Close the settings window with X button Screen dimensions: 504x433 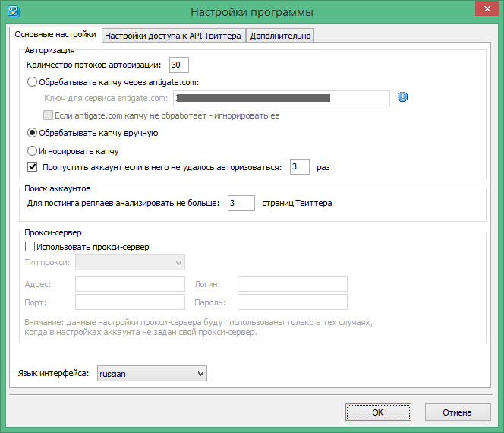click(481, 9)
